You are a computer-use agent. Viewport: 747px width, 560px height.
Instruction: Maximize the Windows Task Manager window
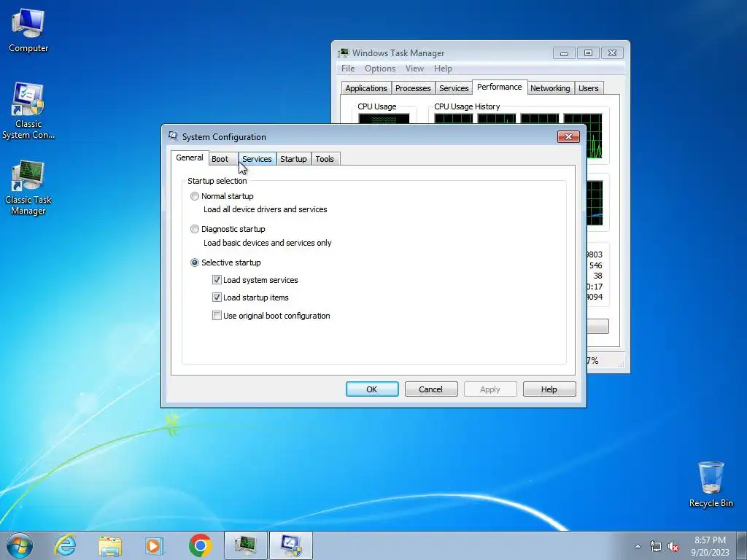tap(589, 52)
